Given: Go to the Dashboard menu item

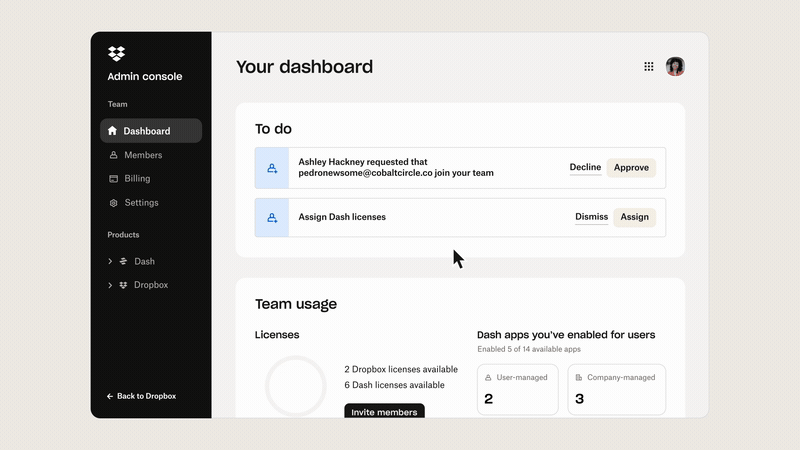Looking at the screenshot, I should (x=151, y=131).
